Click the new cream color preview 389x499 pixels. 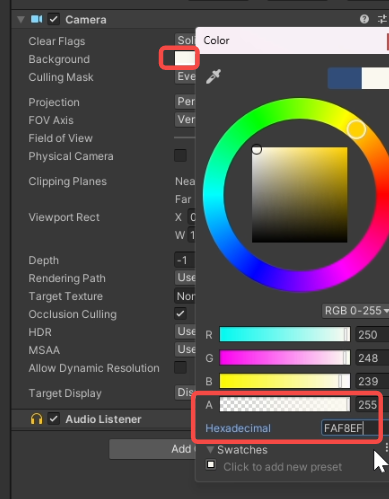click(375, 78)
